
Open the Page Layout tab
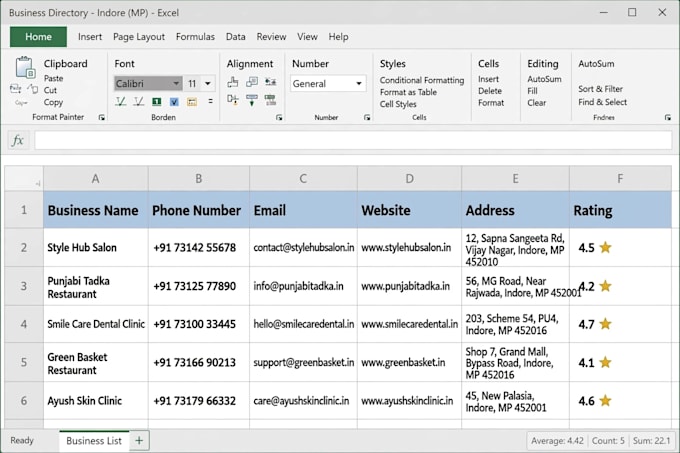[x=139, y=37]
